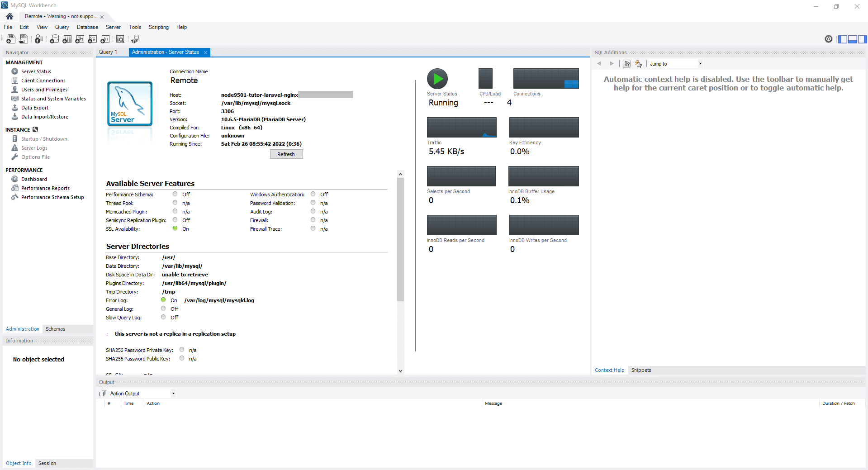Click the MySQL Server dolphin logo
Image resolution: width=868 pixels, height=470 pixels.
tap(130, 104)
